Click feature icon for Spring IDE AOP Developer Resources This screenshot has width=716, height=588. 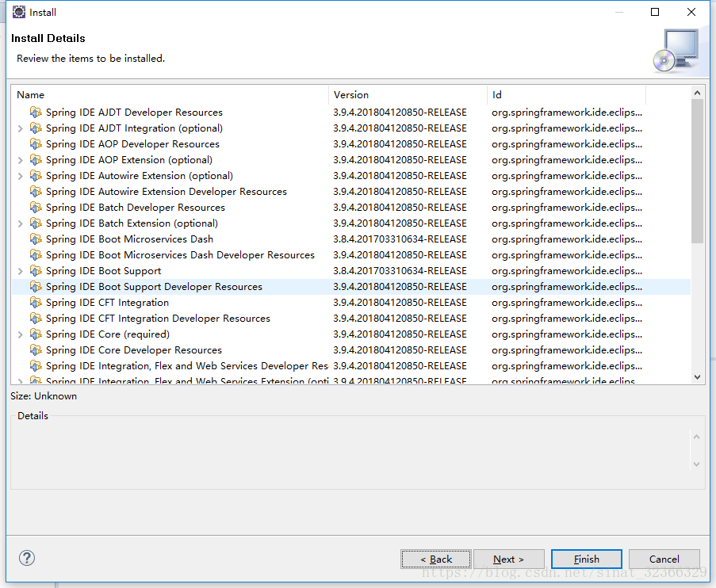pos(36,143)
